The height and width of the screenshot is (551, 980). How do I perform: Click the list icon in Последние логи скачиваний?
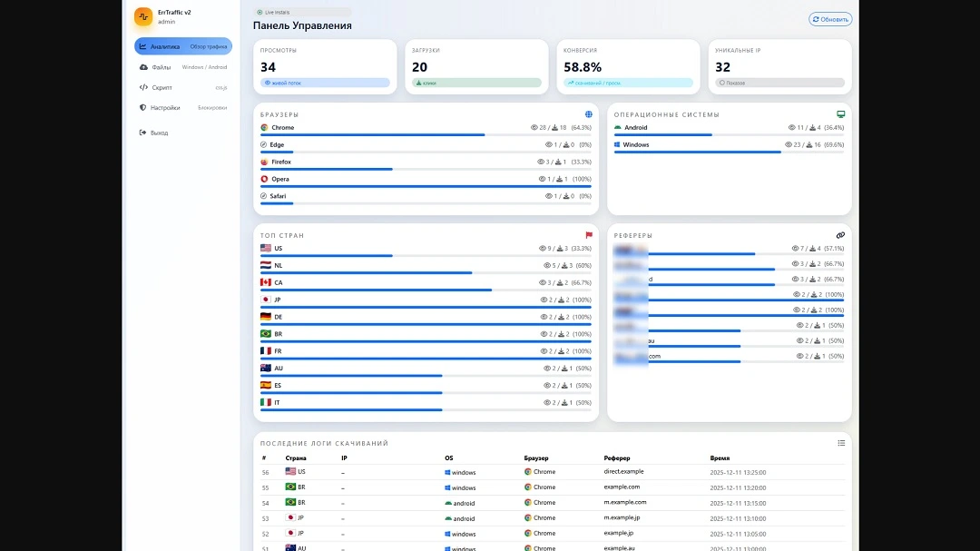pyautogui.click(x=841, y=443)
